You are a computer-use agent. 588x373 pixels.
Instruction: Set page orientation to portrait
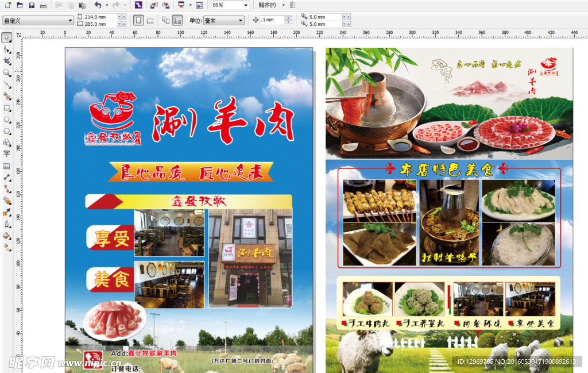(x=139, y=20)
